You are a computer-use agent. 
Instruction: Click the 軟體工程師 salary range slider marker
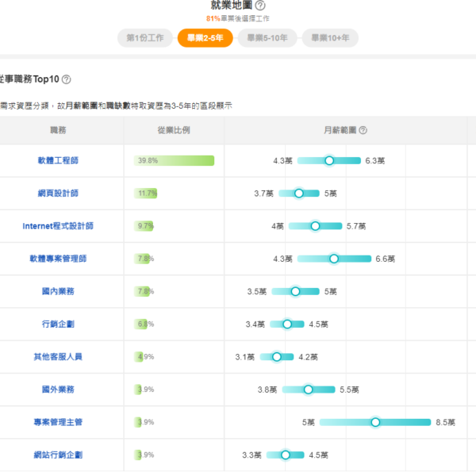click(329, 160)
